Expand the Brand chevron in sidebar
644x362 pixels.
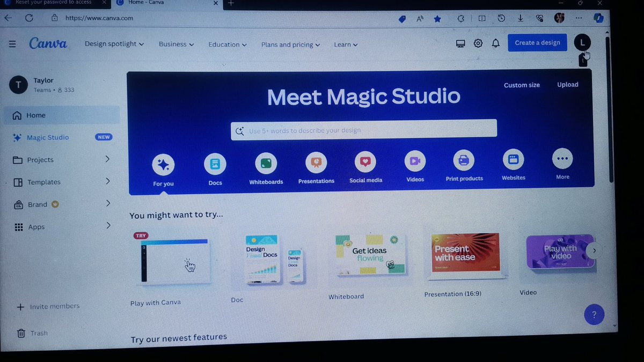click(x=107, y=203)
